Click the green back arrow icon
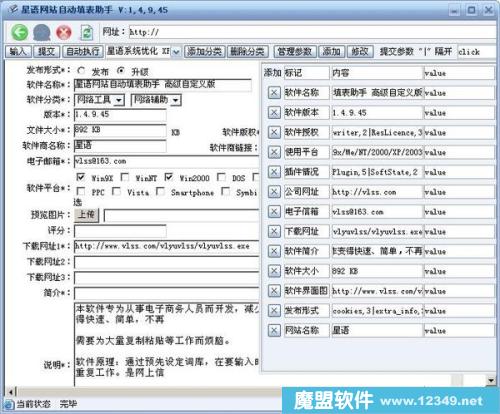Image resolution: width=500 pixels, height=414 pixels. (20, 32)
